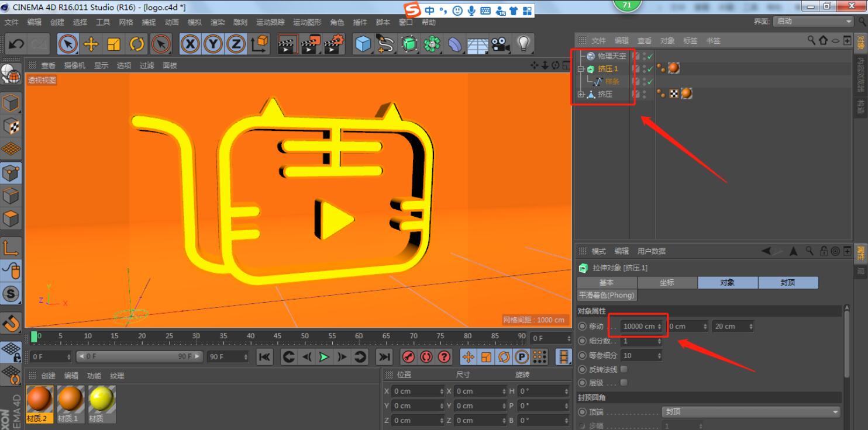Open the Render Settings icon
Screen dimensions: 868x430
334,44
